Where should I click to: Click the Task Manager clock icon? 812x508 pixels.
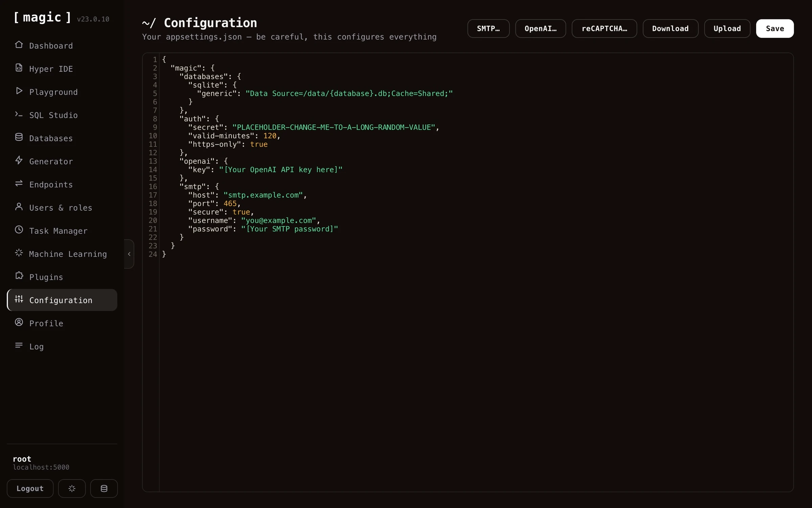click(x=19, y=230)
